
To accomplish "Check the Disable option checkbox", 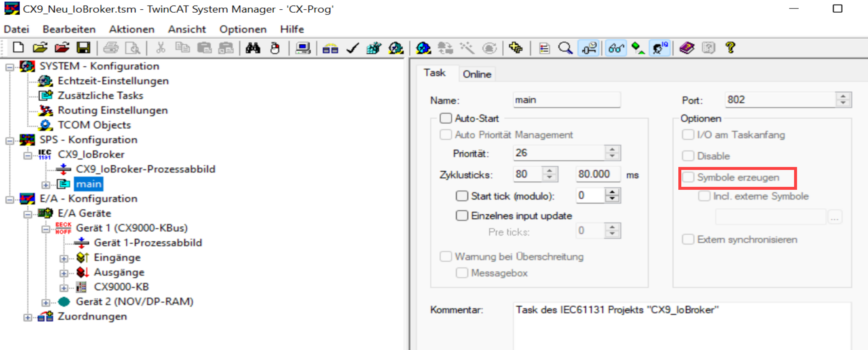I will pos(688,156).
